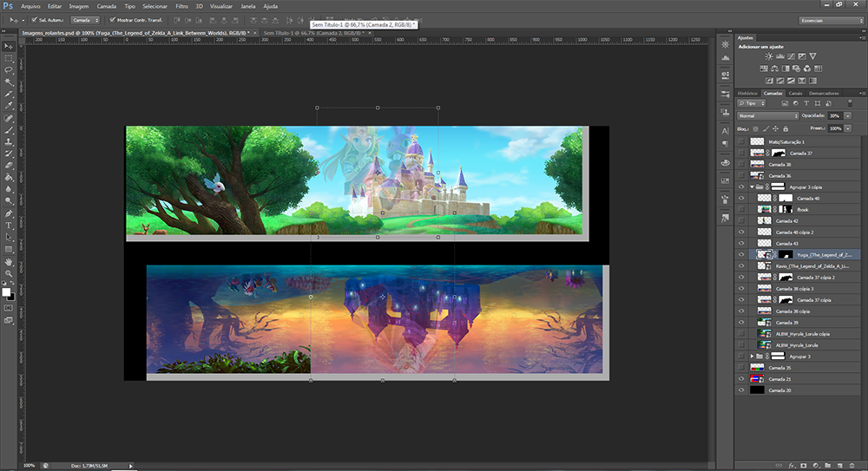The width and height of the screenshot is (868, 471).
Task: Switch to the Sem Título-1 document tab
Action: point(312,33)
